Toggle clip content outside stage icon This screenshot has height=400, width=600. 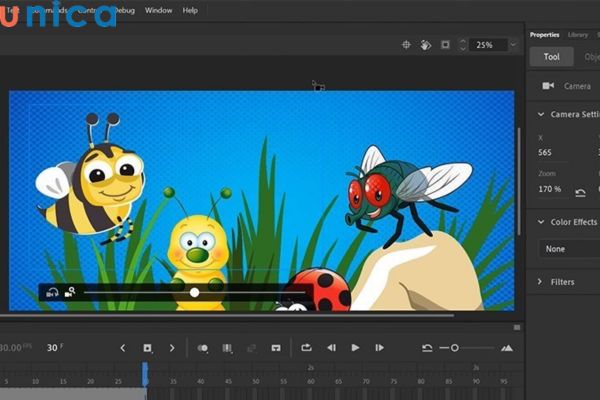click(x=445, y=45)
